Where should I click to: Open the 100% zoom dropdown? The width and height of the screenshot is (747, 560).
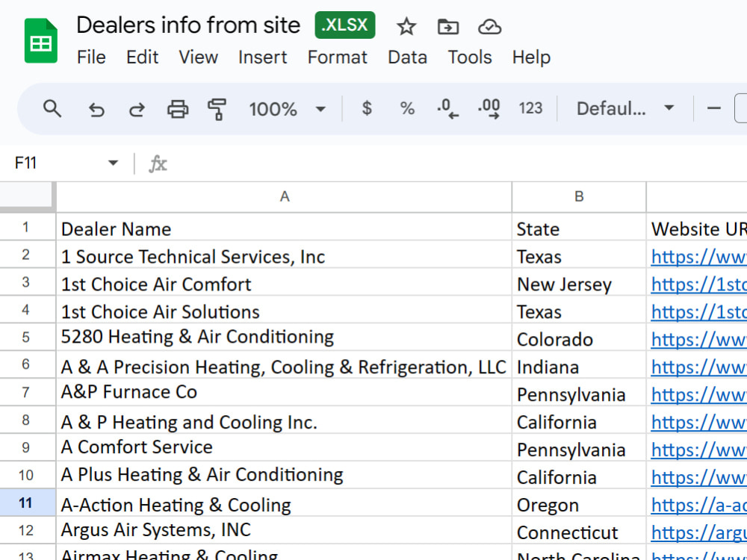pyautogui.click(x=287, y=109)
